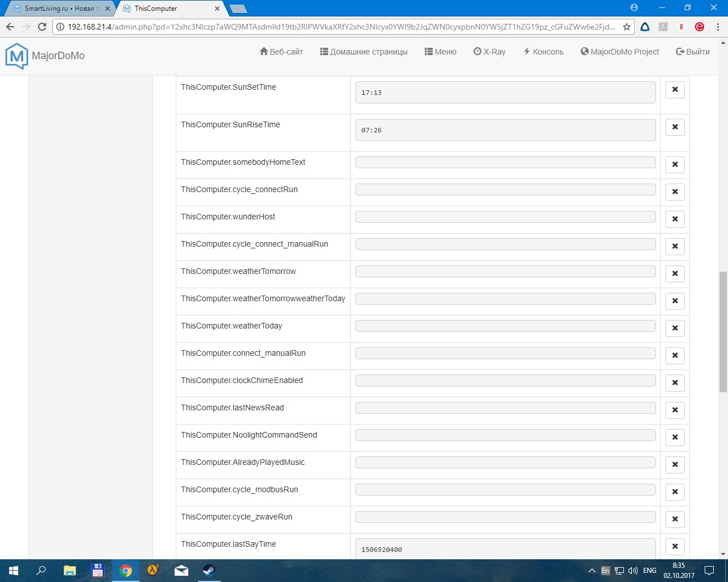This screenshot has height=582, width=728.
Task: Delete the ThisComputer.wunderHost property
Action: click(675, 219)
